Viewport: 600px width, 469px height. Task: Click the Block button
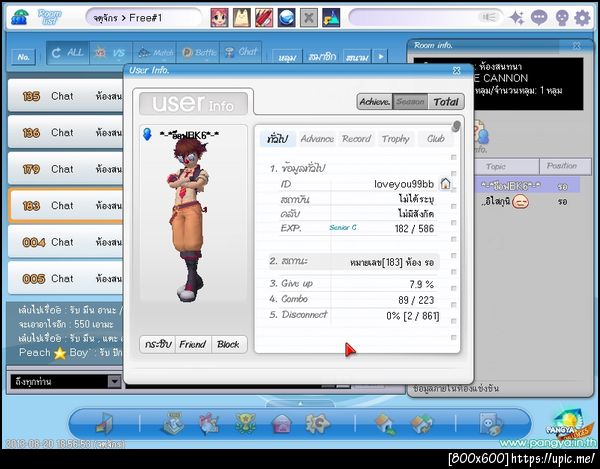tap(228, 344)
